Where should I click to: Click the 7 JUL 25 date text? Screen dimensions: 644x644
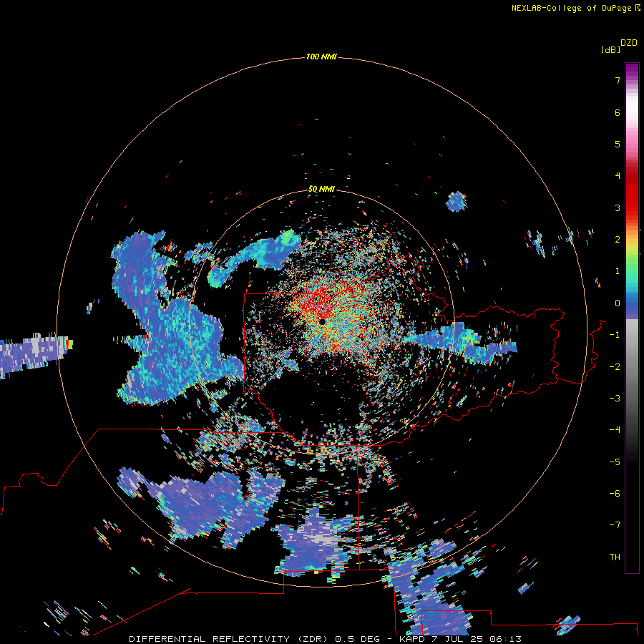459,639
